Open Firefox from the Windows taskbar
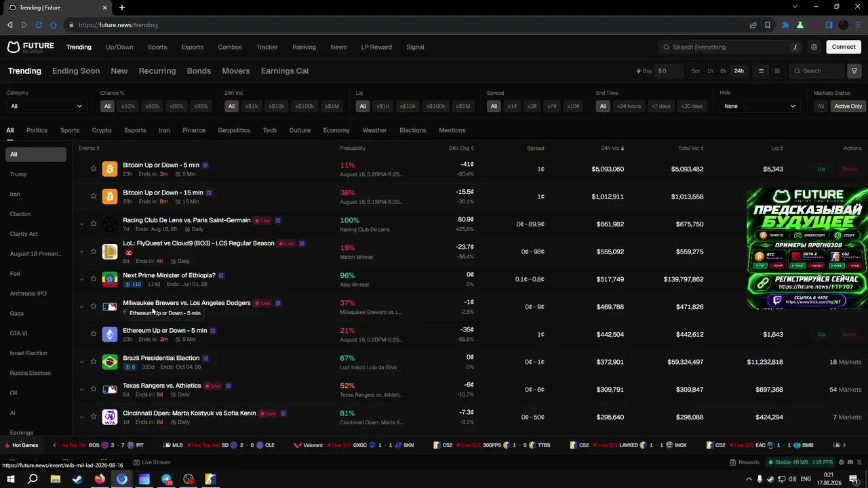Screen dimensions: 868x488 click(x=100, y=479)
